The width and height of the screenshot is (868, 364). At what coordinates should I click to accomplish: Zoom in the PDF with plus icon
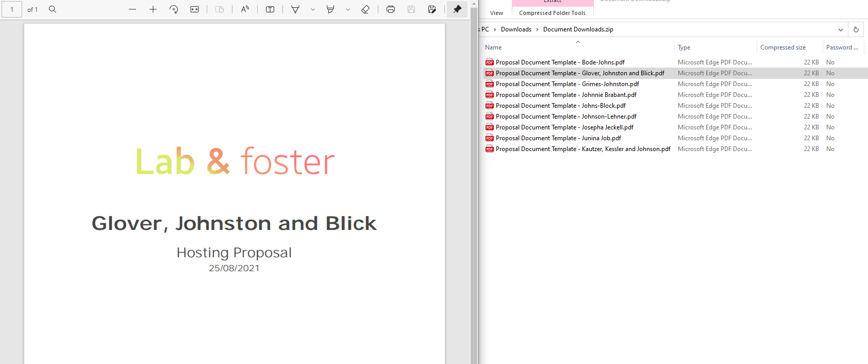coord(153,9)
